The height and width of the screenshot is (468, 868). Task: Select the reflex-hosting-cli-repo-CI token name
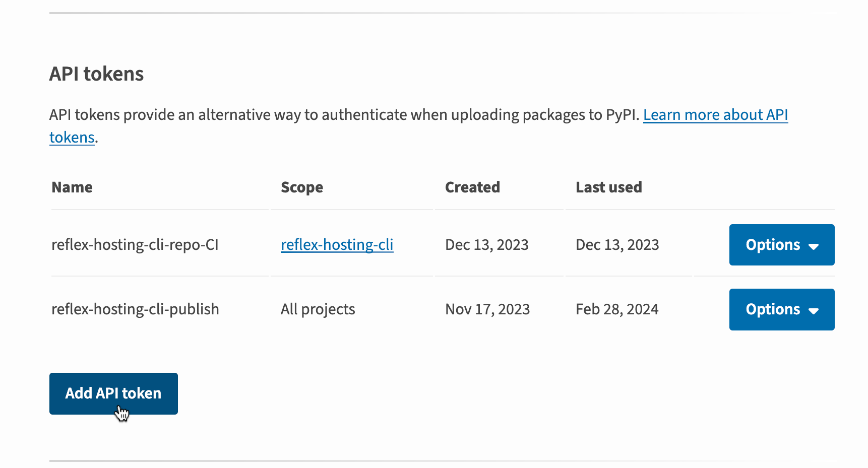click(135, 245)
